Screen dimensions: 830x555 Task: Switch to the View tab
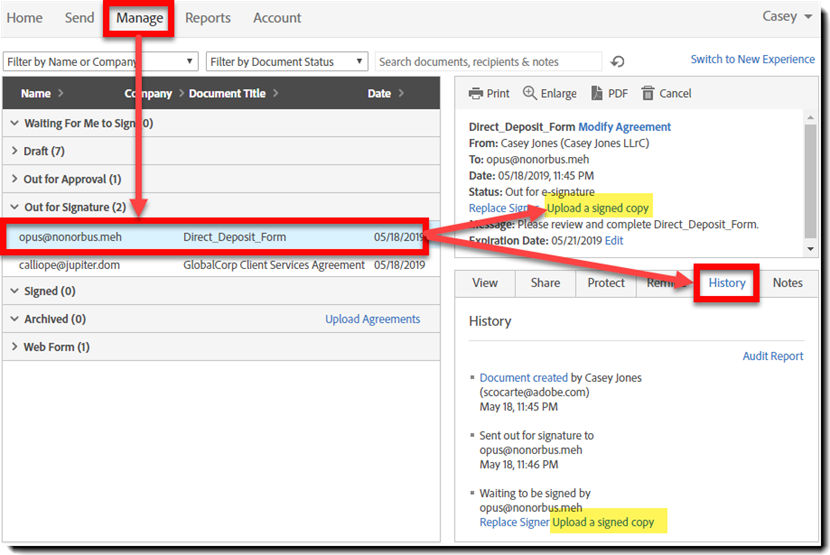click(485, 283)
